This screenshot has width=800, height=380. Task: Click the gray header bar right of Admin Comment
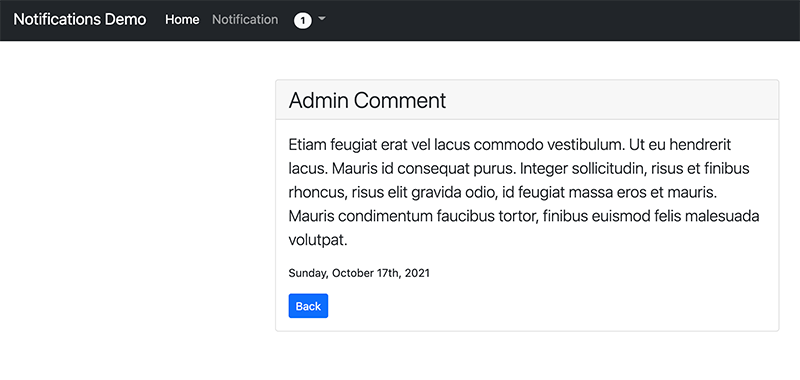point(612,100)
